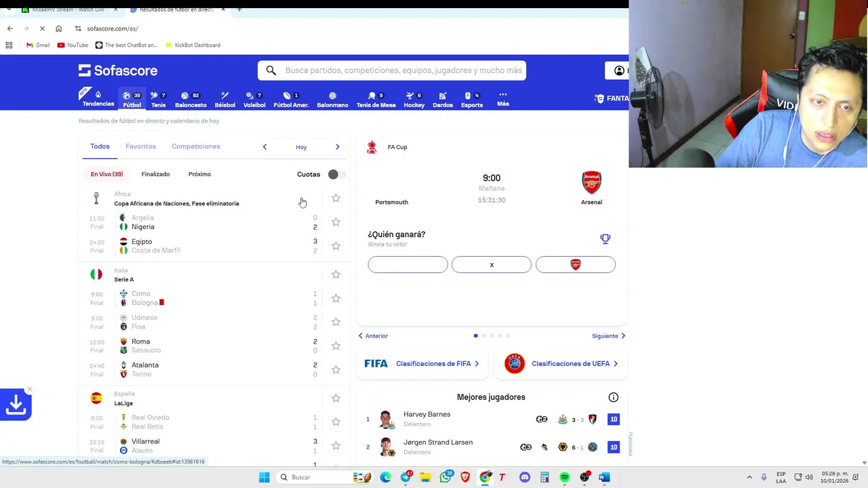This screenshot has height=488, width=868.
Task: Open Harvey Barnes player row
Action: coord(492,420)
